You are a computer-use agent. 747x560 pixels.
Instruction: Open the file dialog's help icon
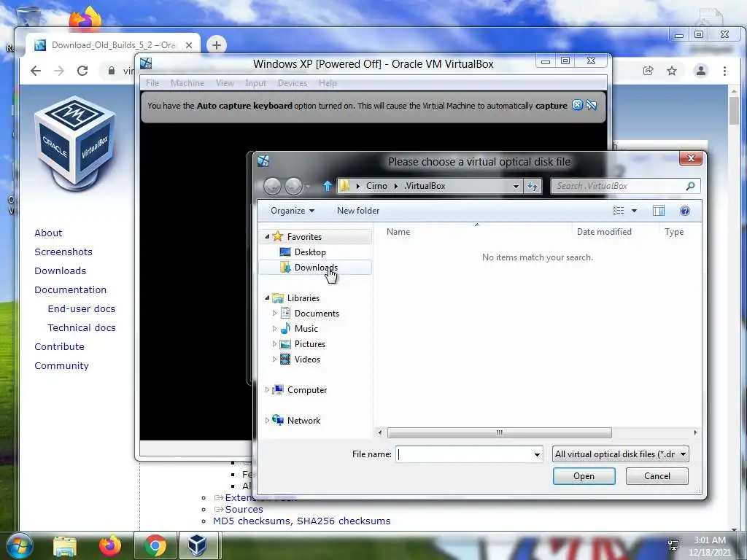tap(684, 211)
